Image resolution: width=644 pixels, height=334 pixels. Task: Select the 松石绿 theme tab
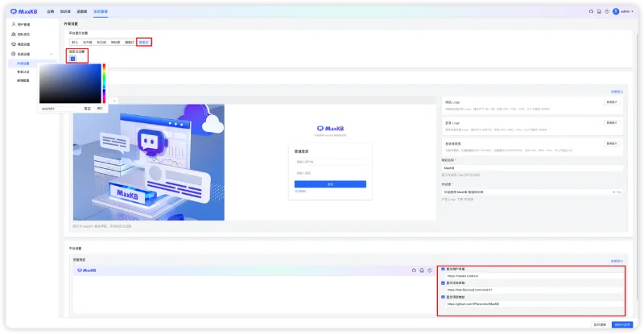pos(101,43)
